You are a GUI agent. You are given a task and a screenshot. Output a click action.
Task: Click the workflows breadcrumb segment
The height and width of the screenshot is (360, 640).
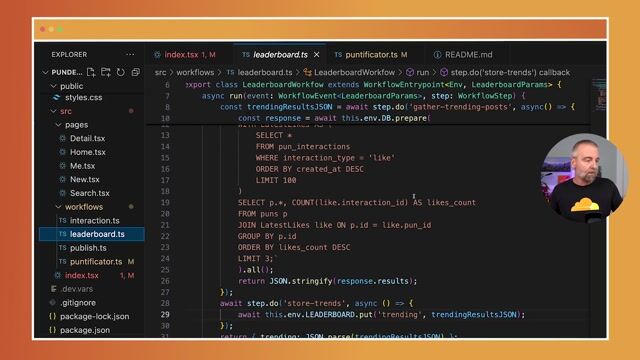(x=195, y=73)
